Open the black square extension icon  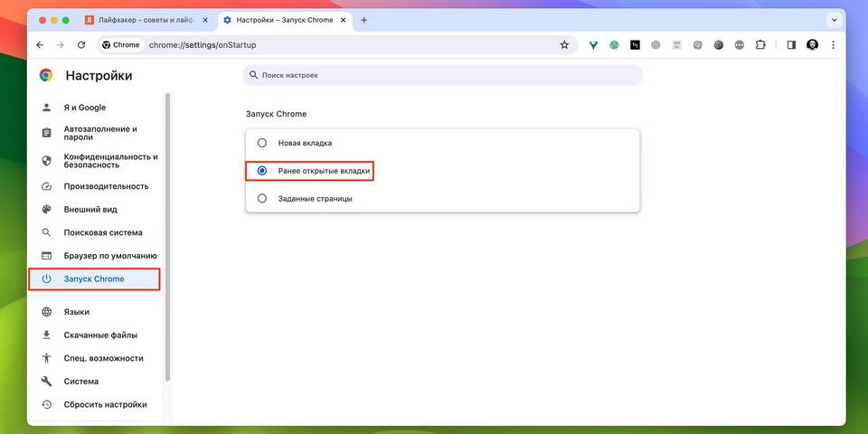pyautogui.click(x=635, y=45)
